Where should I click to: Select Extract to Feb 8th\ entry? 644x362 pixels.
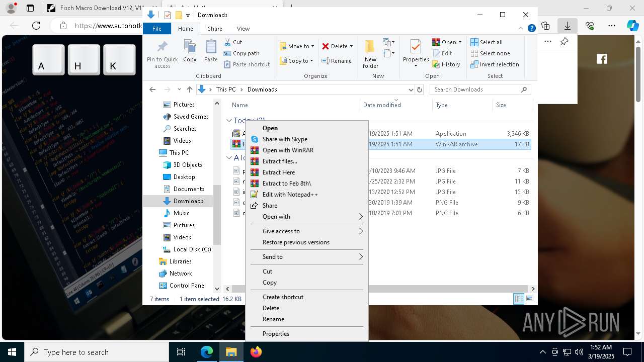[x=307, y=184]
